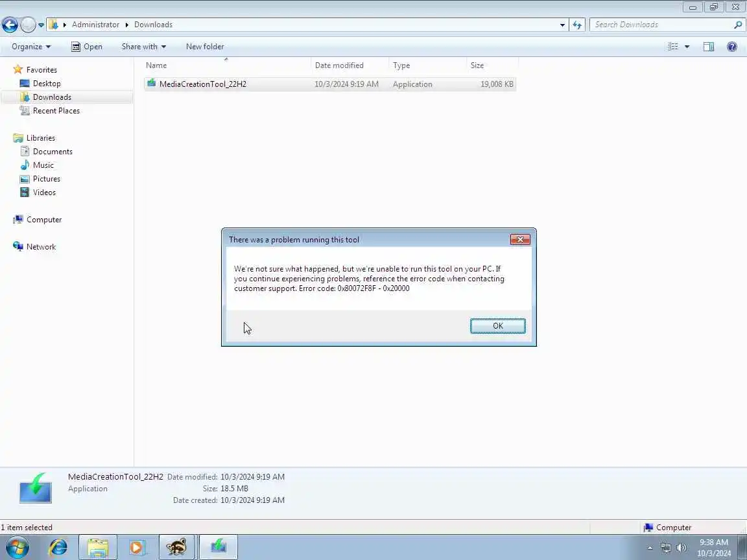This screenshot has height=560, width=747.
Task: Select Network in navigation pane
Action: pos(41,247)
